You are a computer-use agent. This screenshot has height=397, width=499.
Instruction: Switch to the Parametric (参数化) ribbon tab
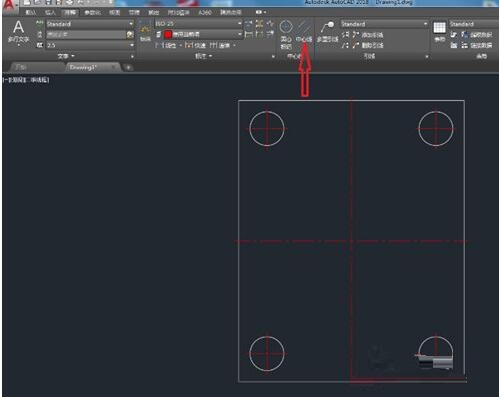[92, 12]
